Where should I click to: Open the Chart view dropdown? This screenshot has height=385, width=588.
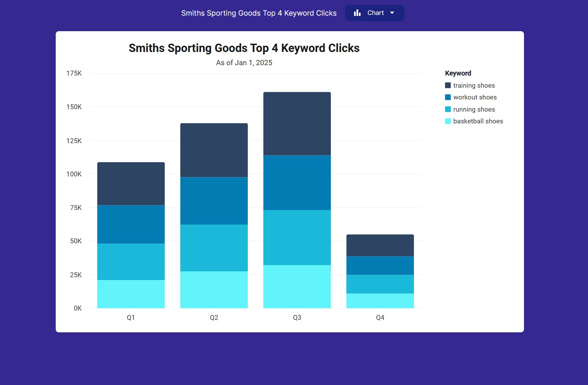pyautogui.click(x=374, y=13)
